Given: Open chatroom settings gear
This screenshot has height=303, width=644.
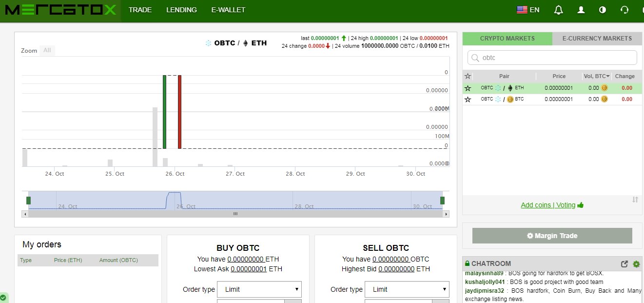Looking at the screenshot, I should [x=636, y=264].
